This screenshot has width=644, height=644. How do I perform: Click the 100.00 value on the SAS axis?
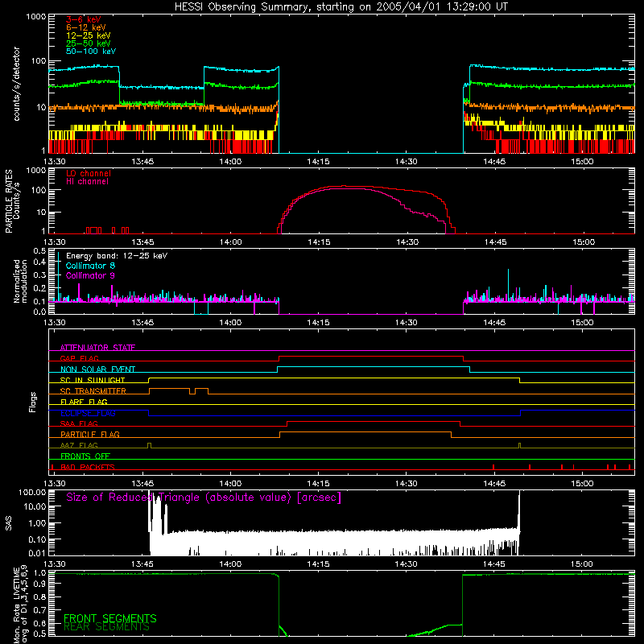(x=32, y=492)
